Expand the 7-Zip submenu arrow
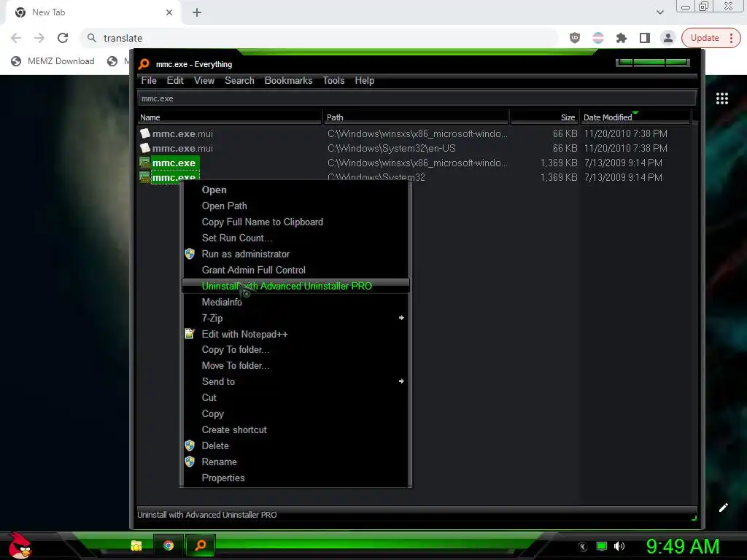Viewport: 747px width, 560px height. click(401, 318)
